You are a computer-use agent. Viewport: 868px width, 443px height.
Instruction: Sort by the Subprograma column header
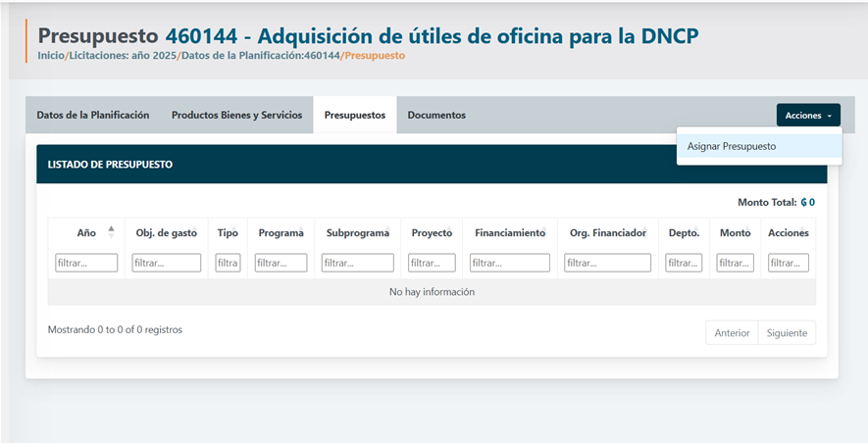pyautogui.click(x=357, y=233)
